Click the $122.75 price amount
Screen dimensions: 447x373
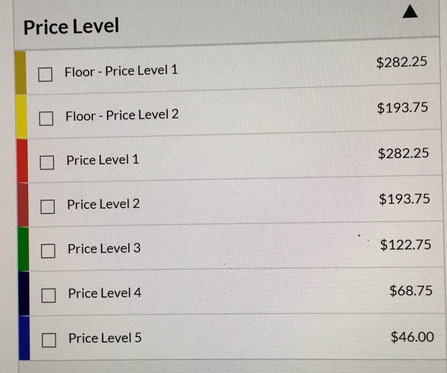(406, 245)
